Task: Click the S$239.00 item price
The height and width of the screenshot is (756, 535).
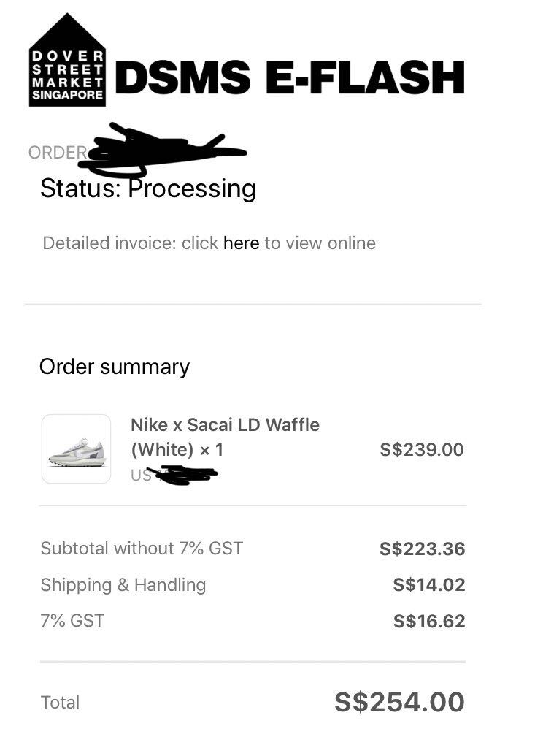Action: tap(422, 449)
